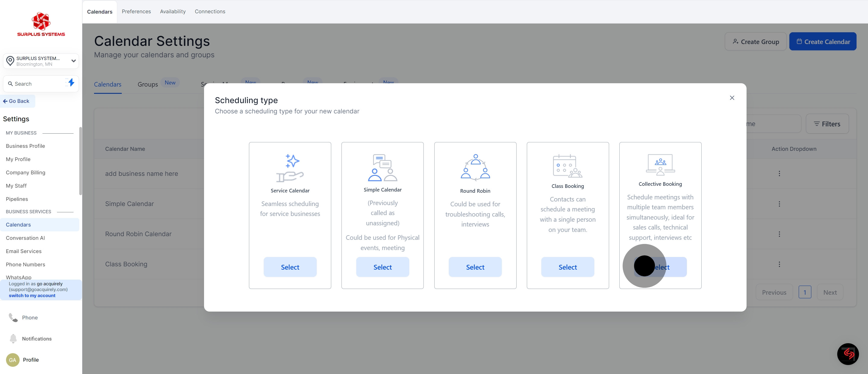Click the Class Booking calendar icon
This screenshot has width=868, height=374.
click(568, 166)
